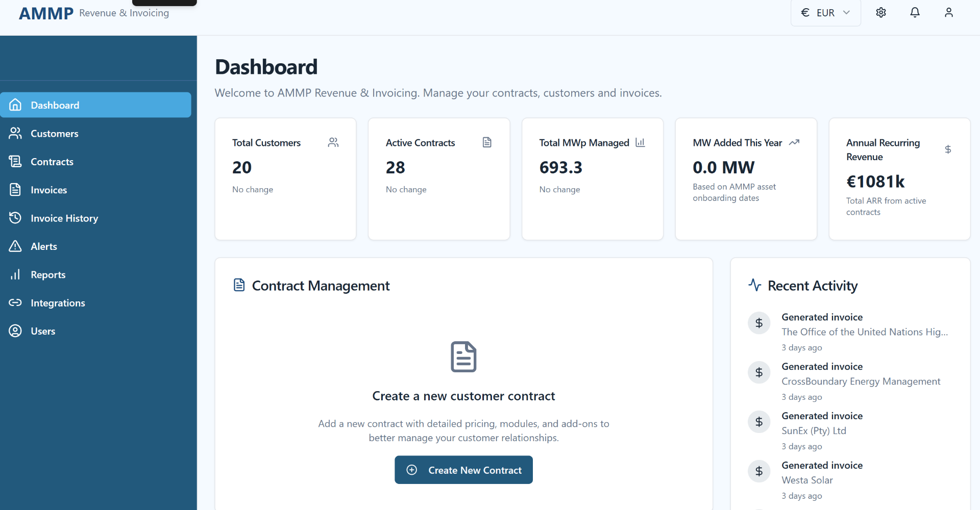
Task: Open the Dashboard sidebar item
Action: 55,105
